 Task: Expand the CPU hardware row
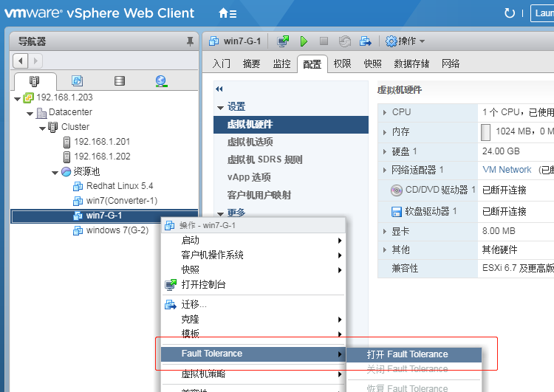click(x=384, y=113)
